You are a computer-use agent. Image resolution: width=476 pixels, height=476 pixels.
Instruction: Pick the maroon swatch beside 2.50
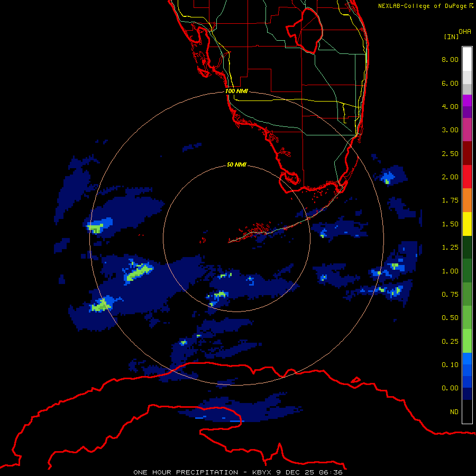[x=467, y=153]
